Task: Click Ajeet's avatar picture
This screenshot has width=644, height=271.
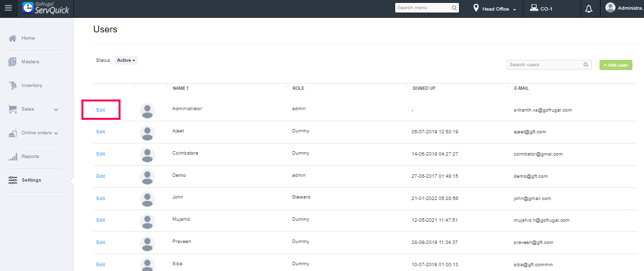Action: (x=147, y=133)
